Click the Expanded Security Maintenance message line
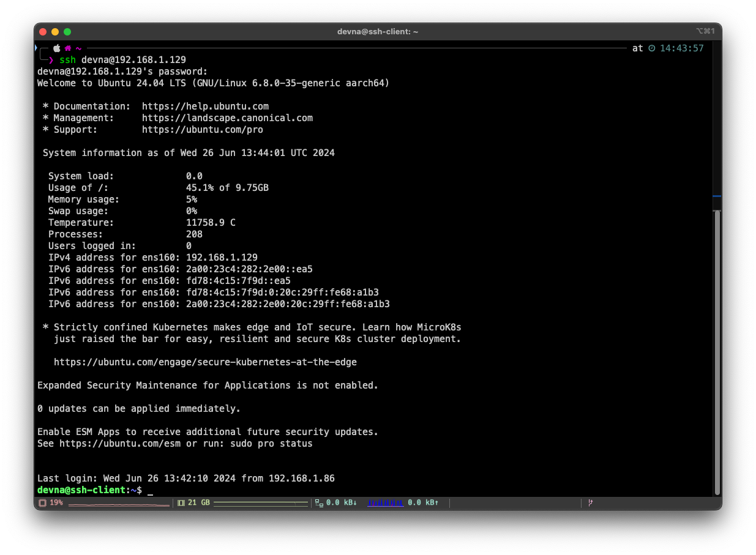The image size is (756, 555). point(208,386)
